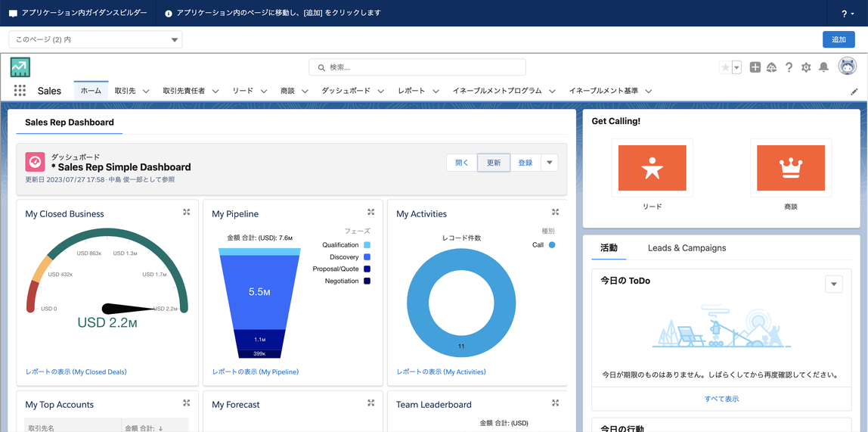Open the favorites list dropdown arrow
This screenshot has height=432, width=868.
click(736, 67)
